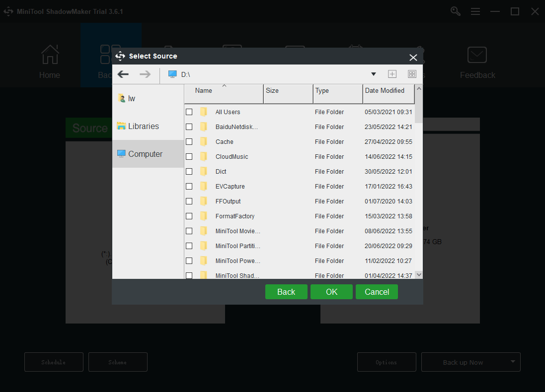Cancel the source selection
The image size is (545, 392).
click(x=377, y=292)
